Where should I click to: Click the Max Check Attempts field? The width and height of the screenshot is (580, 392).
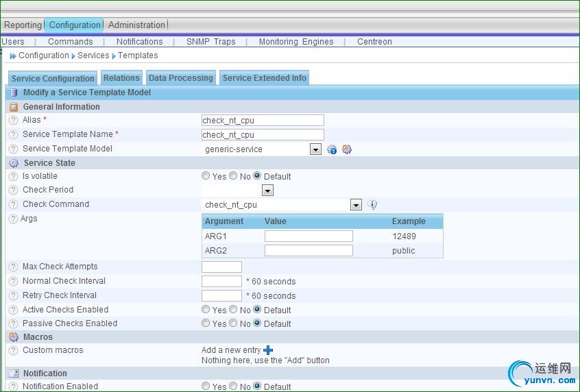coord(221,267)
